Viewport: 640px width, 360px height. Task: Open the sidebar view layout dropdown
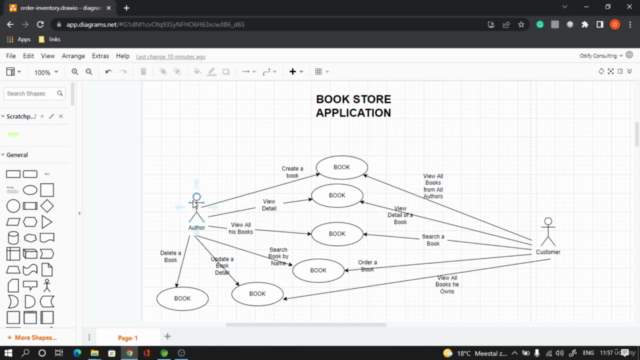coord(13,72)
